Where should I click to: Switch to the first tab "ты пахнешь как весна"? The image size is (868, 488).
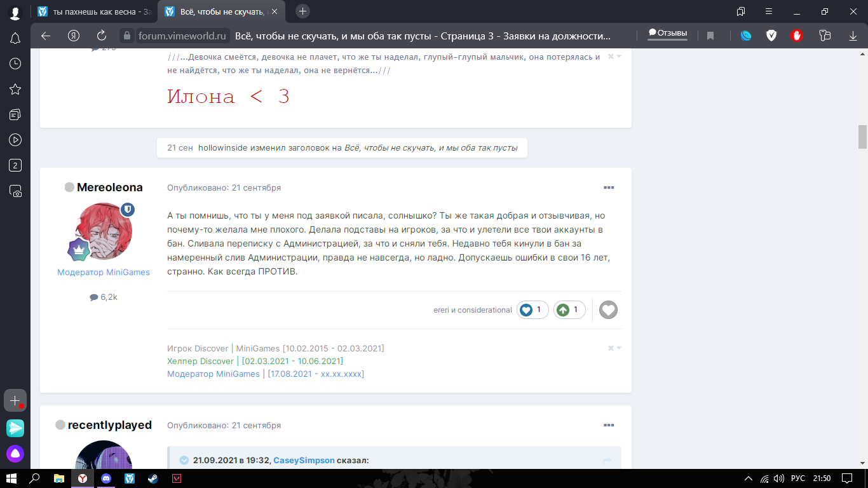click(x=94, y=11)
